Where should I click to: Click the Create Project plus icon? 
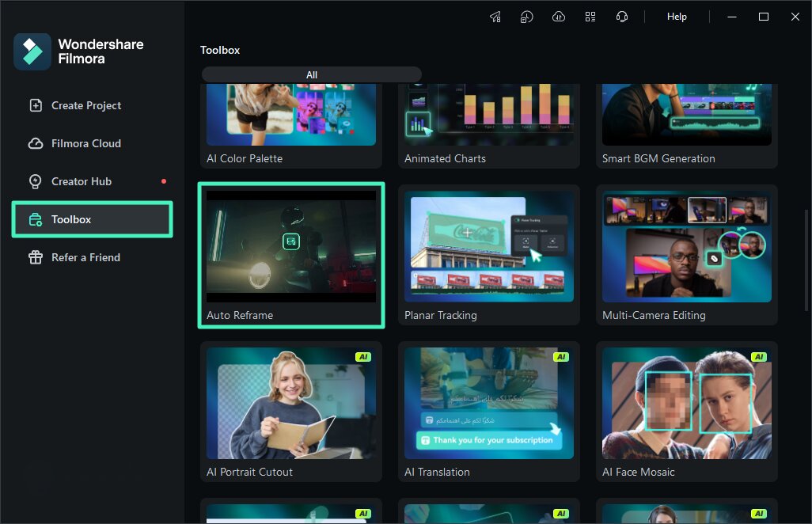tap(35, 105)
